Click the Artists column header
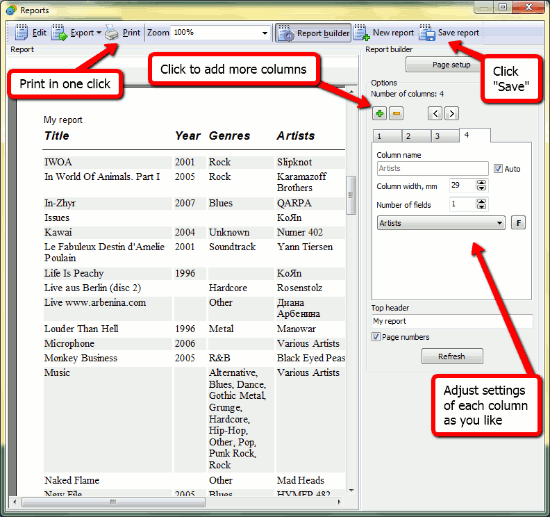 pos(296,136)
